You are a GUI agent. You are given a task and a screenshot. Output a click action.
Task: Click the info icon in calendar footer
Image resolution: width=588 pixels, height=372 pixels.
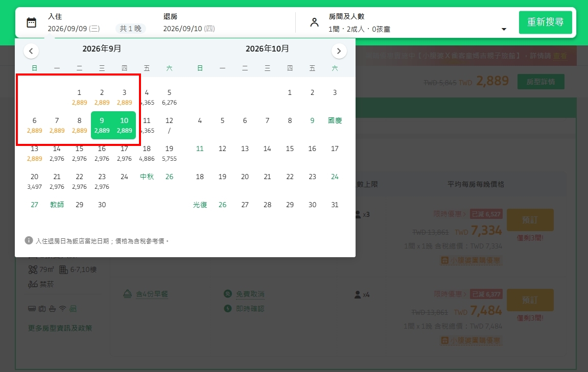pyautogui.click(x=29, y=240)
